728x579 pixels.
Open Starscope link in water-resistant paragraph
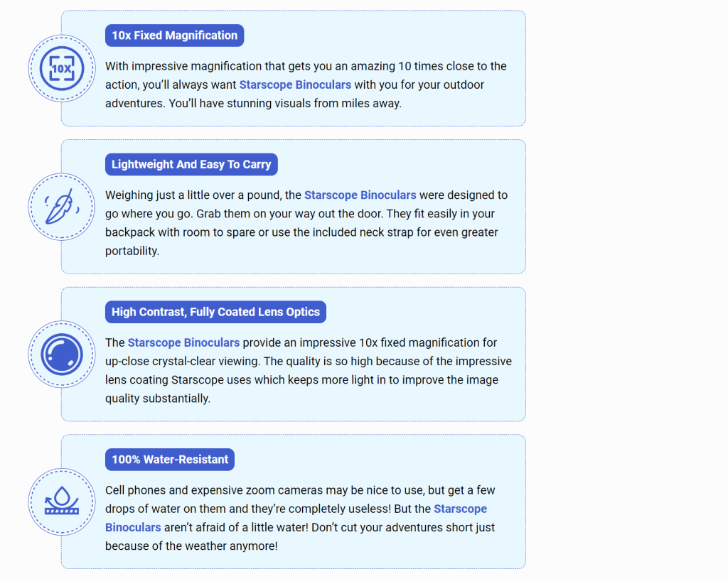pyautogui.click(x=461, y=509)
